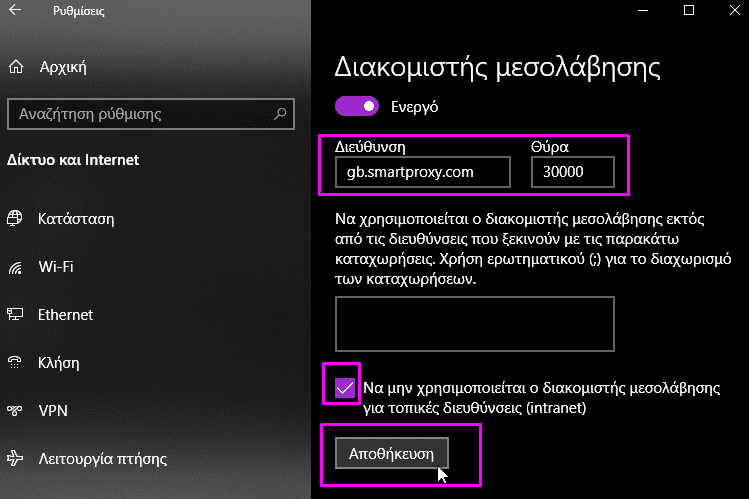This screenshot has height=499, width=749.
Task: Open the Κλήση settings page
Action: pyautogui.click(x=58, y=363)
